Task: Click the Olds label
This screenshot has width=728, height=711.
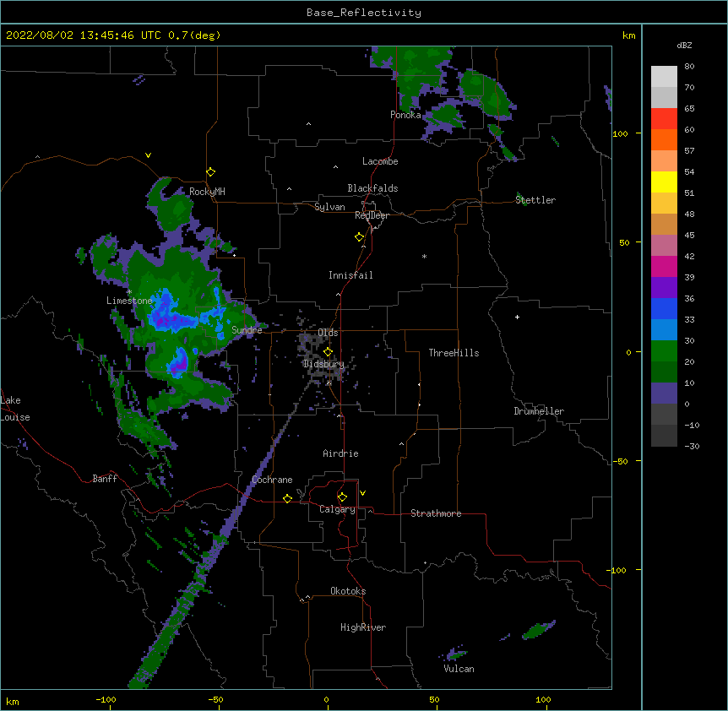Action: pos(328,333)
